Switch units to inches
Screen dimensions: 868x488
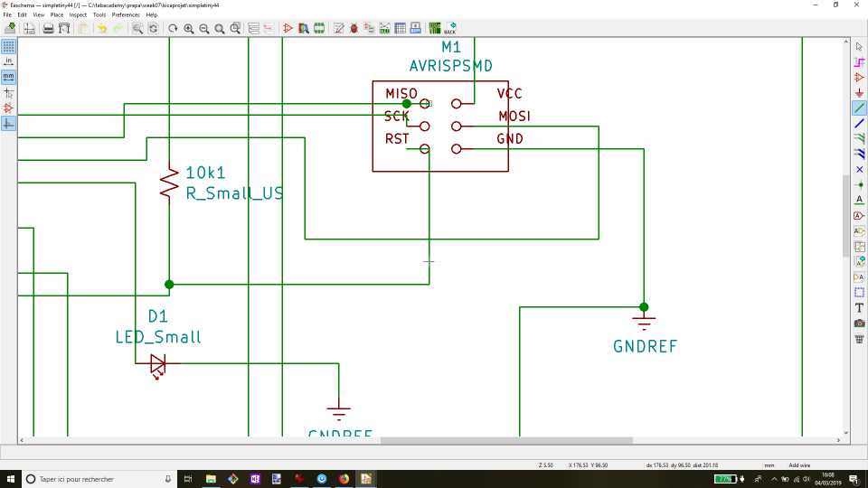(8, 62)
